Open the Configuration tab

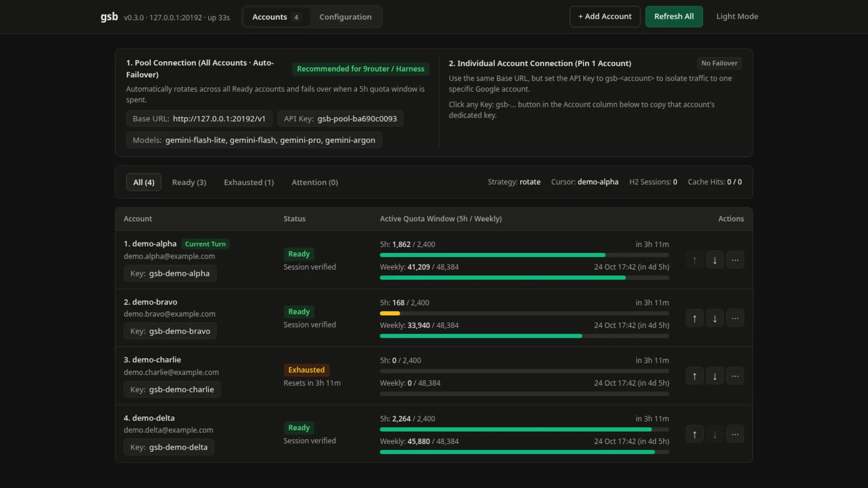coord(346,17)
